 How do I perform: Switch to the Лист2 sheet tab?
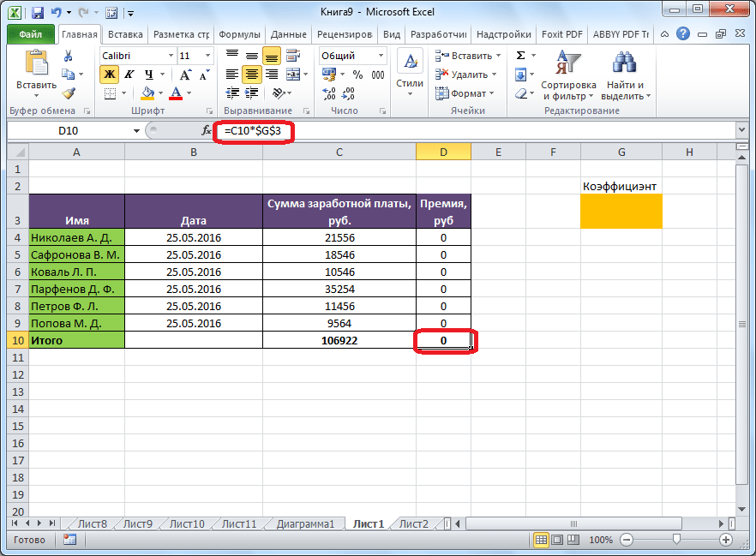tap(413, 523)
